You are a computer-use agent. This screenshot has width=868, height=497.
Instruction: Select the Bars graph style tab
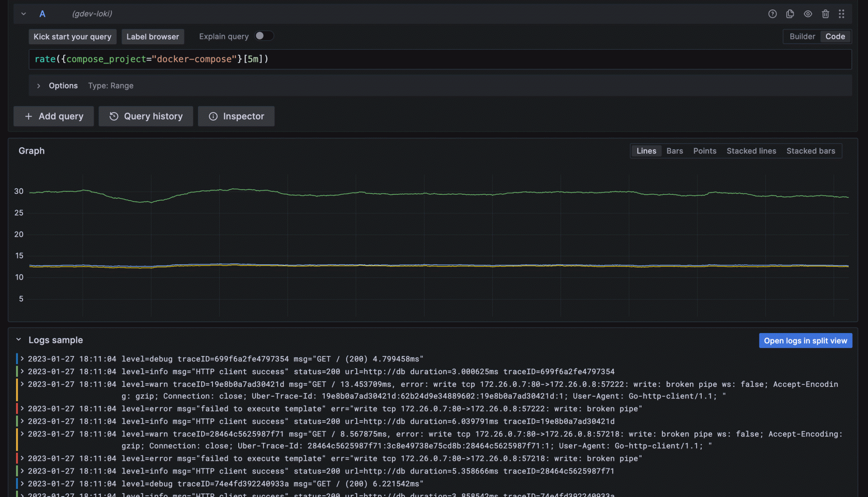pos(675,150)
